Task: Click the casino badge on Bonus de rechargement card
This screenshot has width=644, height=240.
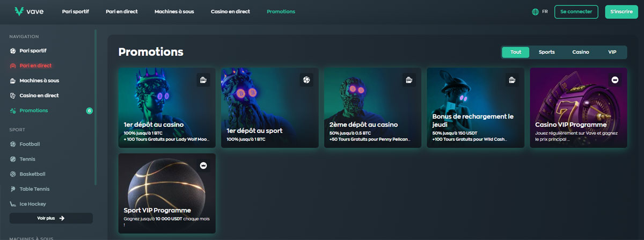Action: [512, 80]
